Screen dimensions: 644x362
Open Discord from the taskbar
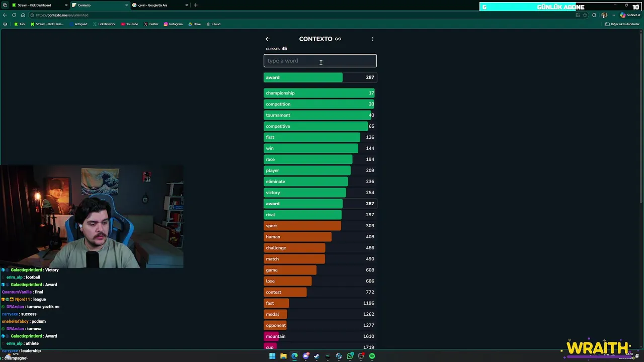pyautogui.click(x=305, y=356)
